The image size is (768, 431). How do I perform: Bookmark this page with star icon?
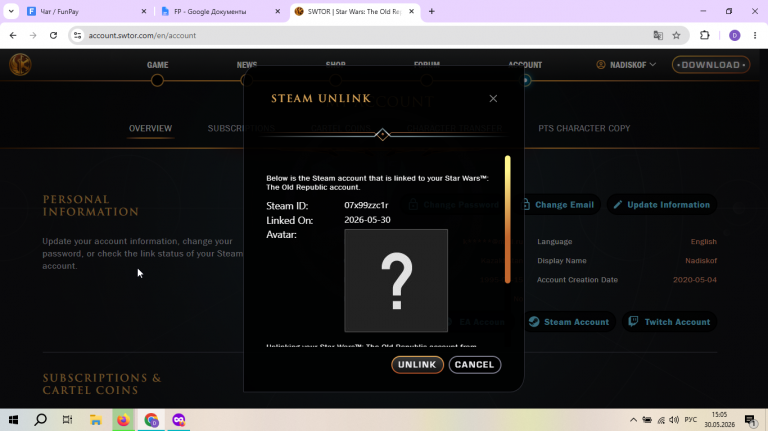click(676, 35)
